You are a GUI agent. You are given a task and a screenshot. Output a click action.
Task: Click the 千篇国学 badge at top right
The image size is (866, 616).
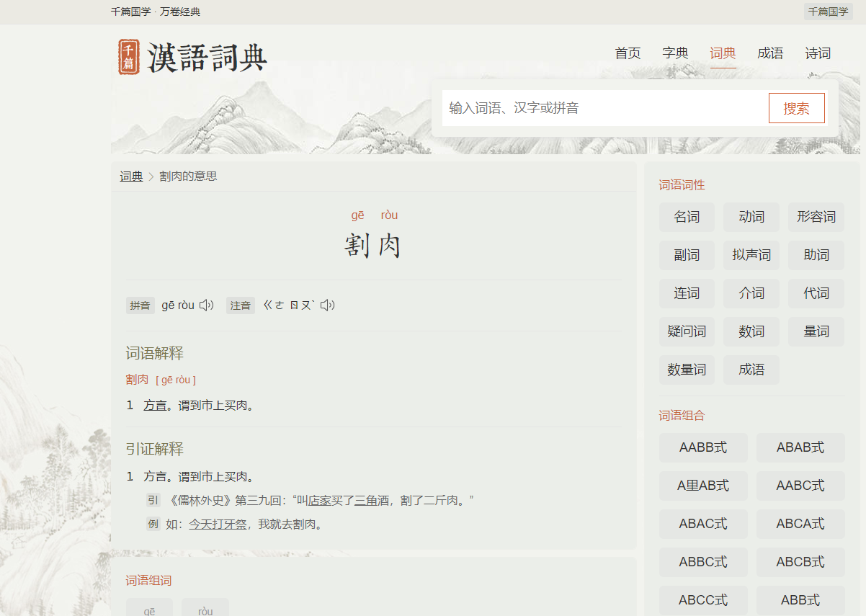pos(827,12)
